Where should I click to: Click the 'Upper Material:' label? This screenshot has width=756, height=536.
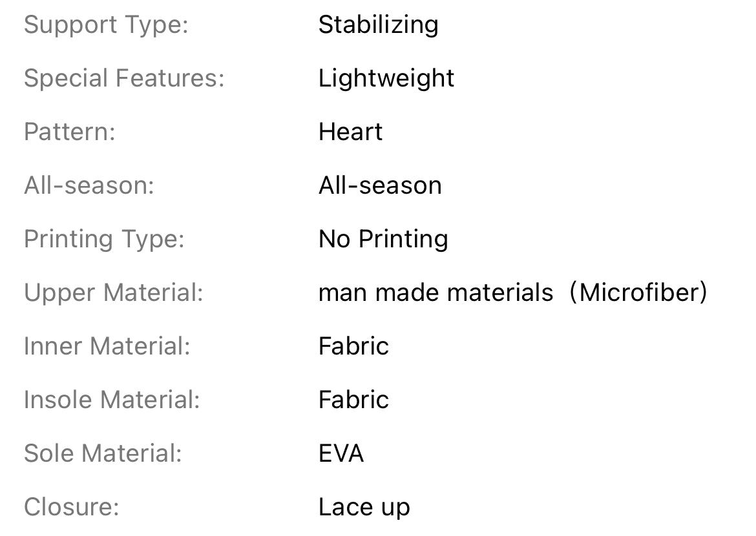pyautogui.click(x=114, y=293)
